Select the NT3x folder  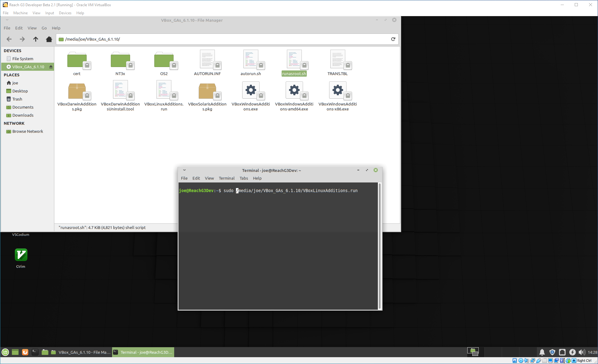[x=120, y=64]
